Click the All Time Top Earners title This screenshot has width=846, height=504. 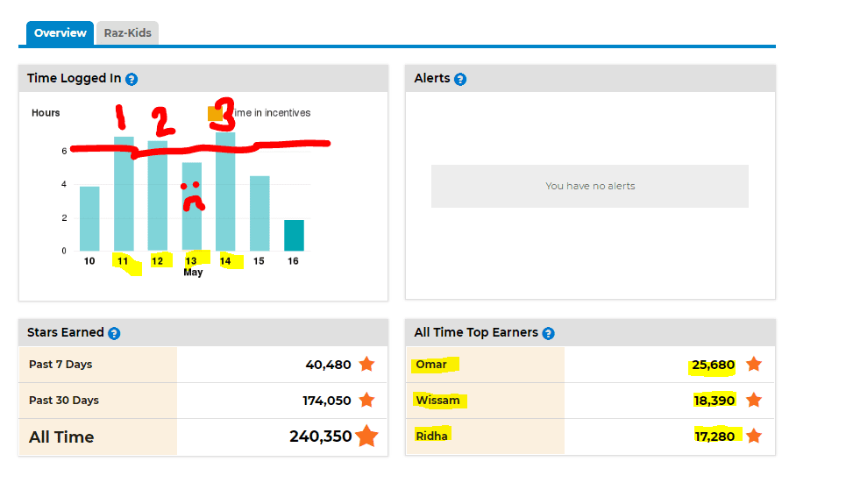pyautogui.click(x=476, y=332)
